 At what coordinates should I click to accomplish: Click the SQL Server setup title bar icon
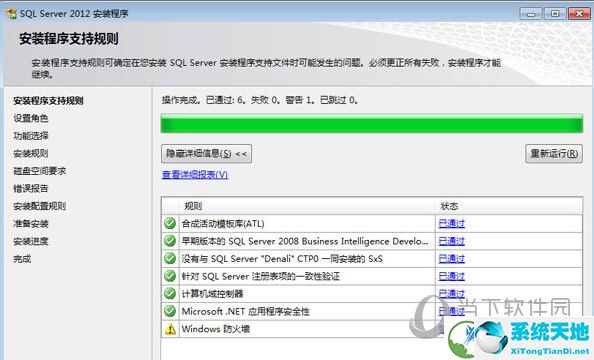coord(11,14)
